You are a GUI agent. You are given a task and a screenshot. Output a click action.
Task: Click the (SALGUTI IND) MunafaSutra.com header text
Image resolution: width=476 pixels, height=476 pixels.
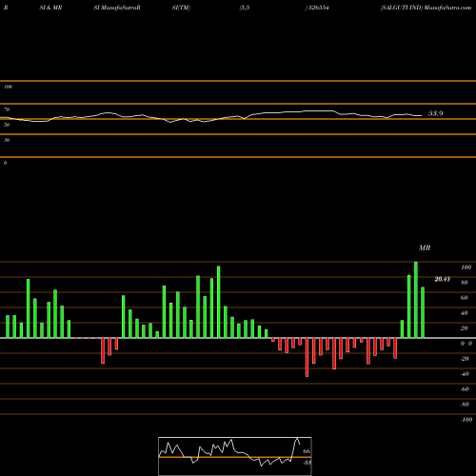click(x=426, y=8)
